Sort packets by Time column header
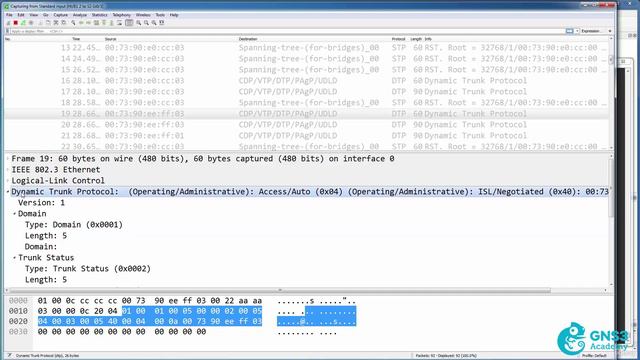The height and width of the screenshot is (360, 640). click(x=76, y=39)
